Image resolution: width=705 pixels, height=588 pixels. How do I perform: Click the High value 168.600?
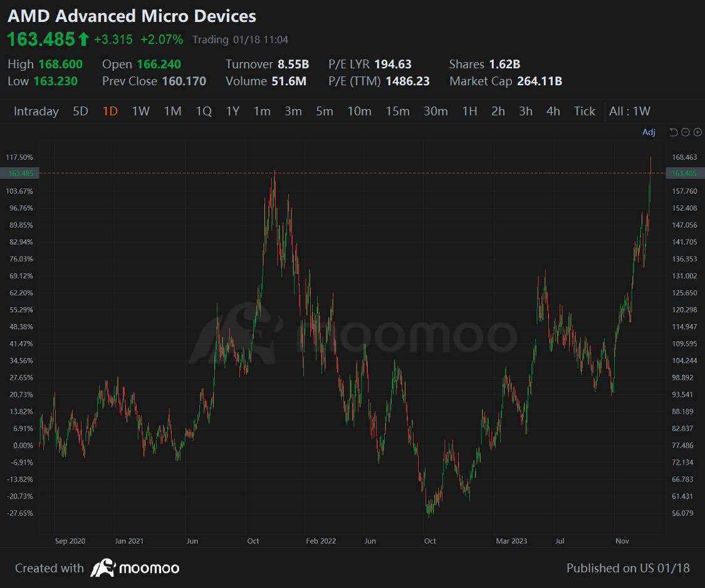click(61, 65)
